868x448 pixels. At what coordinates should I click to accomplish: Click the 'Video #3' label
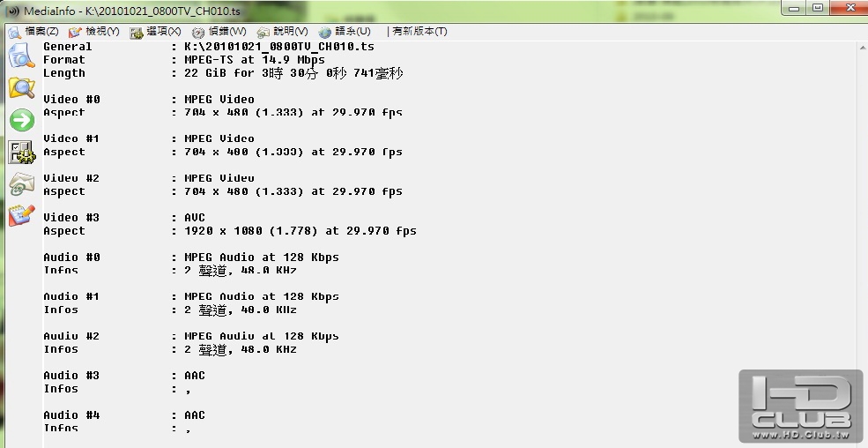72,218
